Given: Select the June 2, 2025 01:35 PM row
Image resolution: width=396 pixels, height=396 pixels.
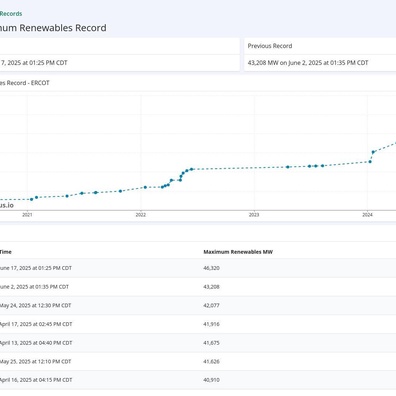Looking at the screenshot, I should pos(198,287).
